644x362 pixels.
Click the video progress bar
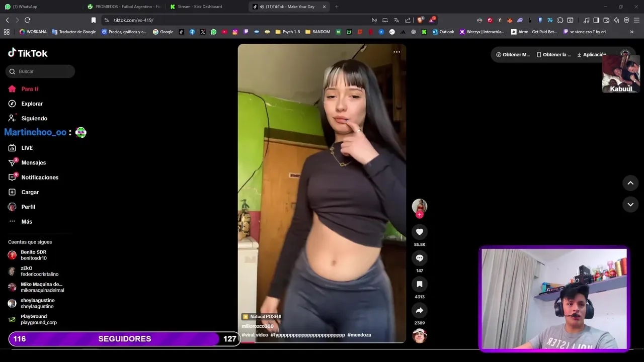coord(322,342)
